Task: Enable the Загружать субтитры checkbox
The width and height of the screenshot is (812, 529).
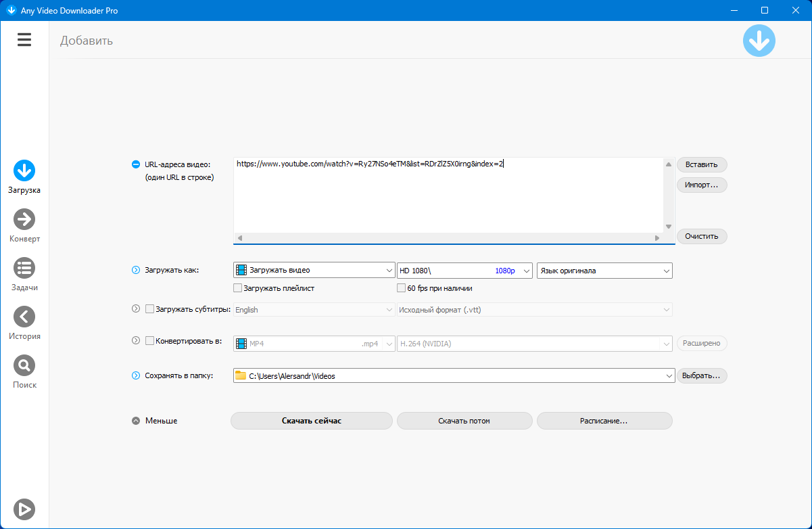Action: pos(151,310)
